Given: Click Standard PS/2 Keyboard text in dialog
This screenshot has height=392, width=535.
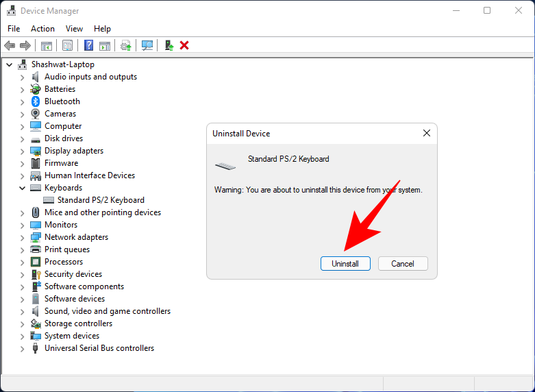Looking at the screenshot, I should click(288, 159).
